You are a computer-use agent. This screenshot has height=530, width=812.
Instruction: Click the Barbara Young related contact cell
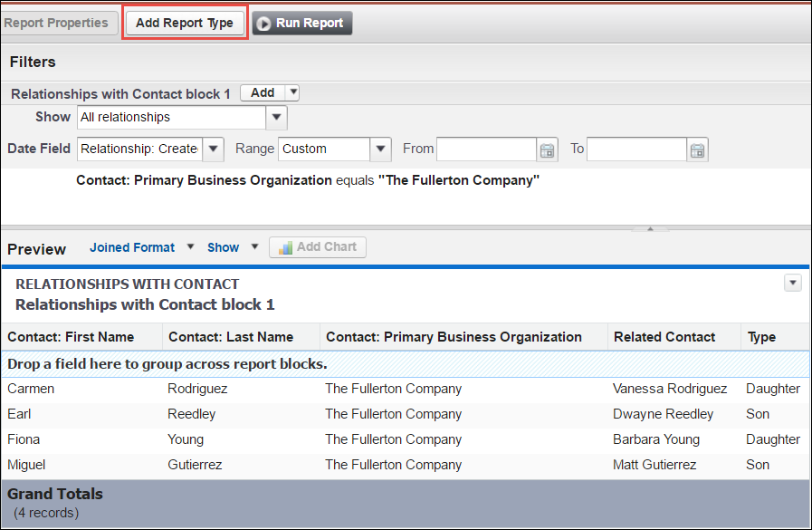click(656, 439)
